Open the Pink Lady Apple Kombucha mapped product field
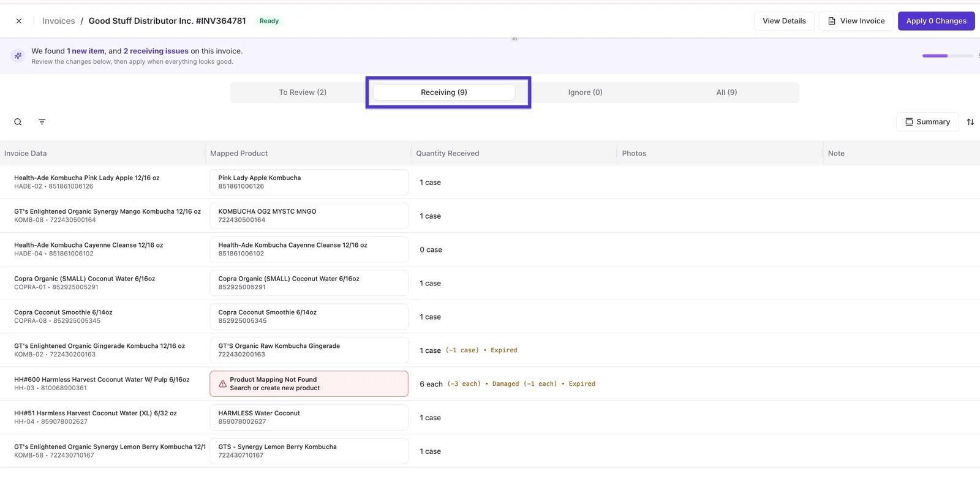The height and width of the screenshot is (498, 980). (x=309, y=182)
